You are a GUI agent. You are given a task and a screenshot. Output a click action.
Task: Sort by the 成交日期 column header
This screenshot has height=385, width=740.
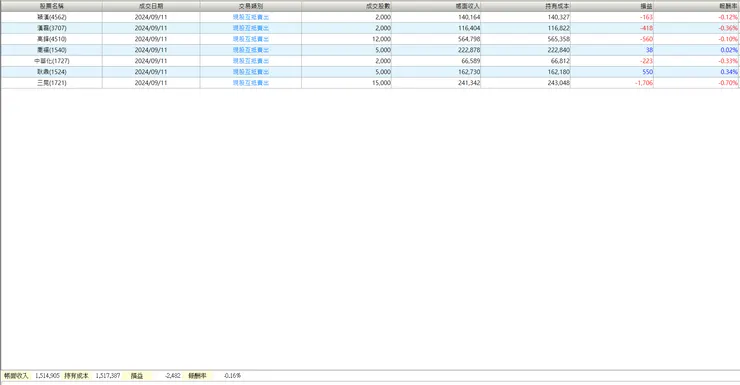(151, 6)
